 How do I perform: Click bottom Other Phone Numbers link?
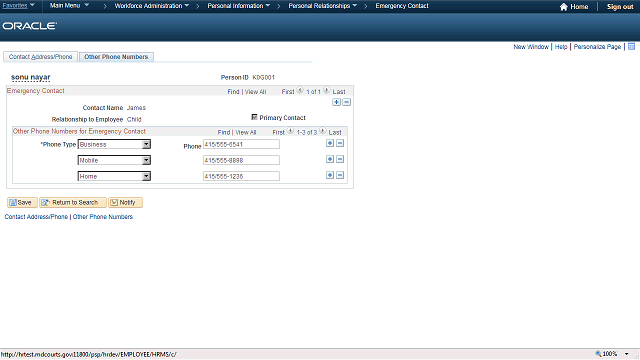103,217
